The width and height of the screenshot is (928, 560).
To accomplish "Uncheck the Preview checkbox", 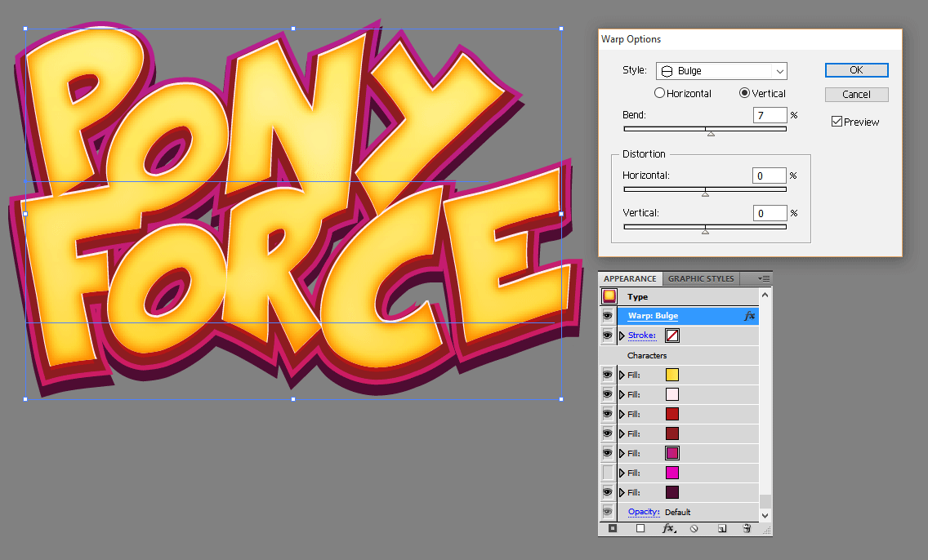I will (x=837, y=122).
